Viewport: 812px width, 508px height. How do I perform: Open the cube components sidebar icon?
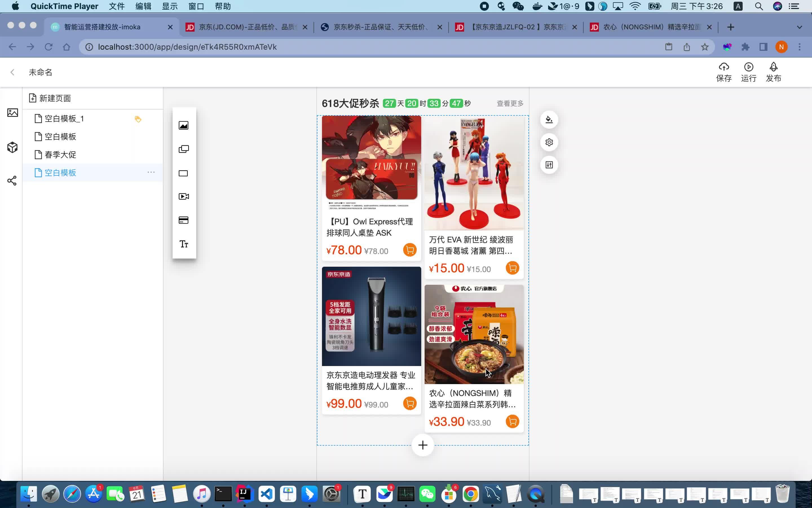pyautogui.click(x=12, y=147)
